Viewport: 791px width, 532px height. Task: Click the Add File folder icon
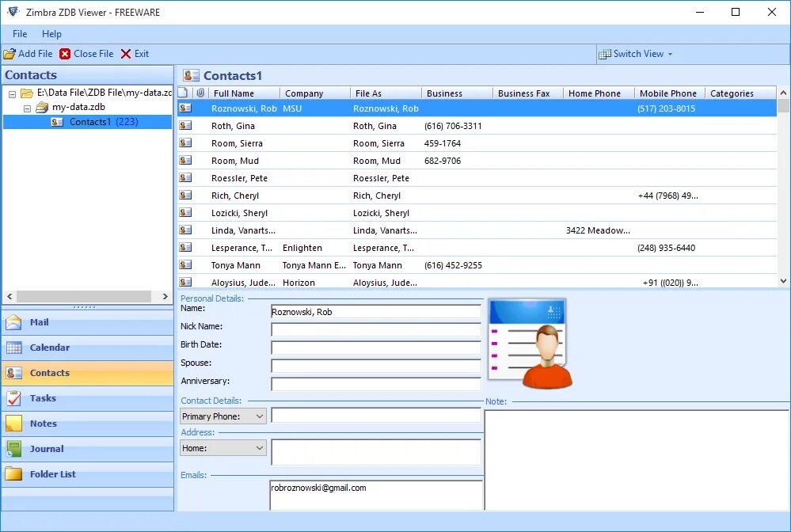tap(10, 54)
